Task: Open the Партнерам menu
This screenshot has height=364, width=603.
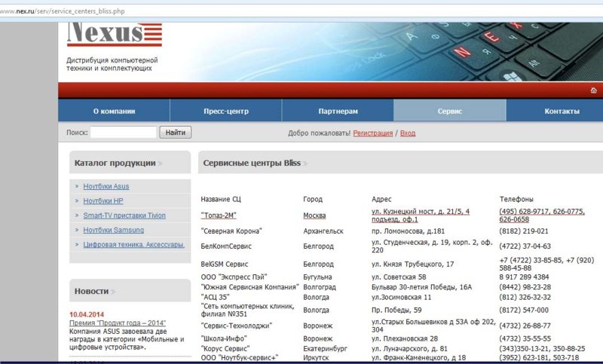Action: (338, 111)
